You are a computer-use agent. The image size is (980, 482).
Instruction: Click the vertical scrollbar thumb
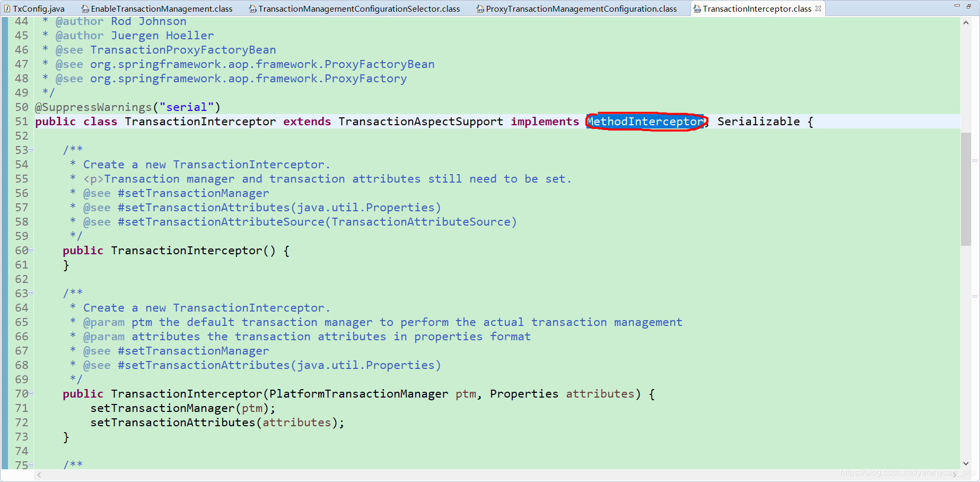click(x=966, y=189)
